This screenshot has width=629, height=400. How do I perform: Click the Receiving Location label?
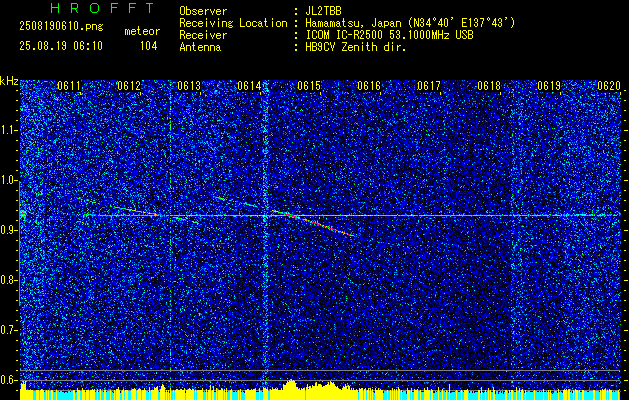tap(233, 23)
